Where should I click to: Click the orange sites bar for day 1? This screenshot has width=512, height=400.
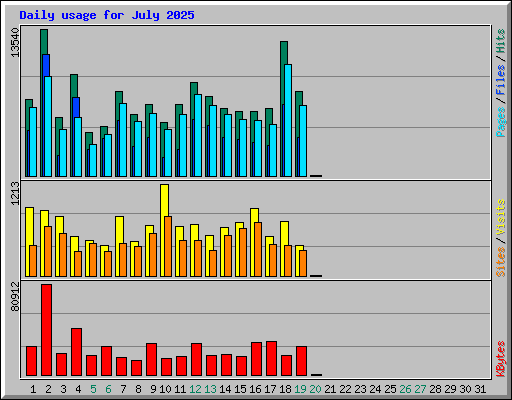point(33,261)
